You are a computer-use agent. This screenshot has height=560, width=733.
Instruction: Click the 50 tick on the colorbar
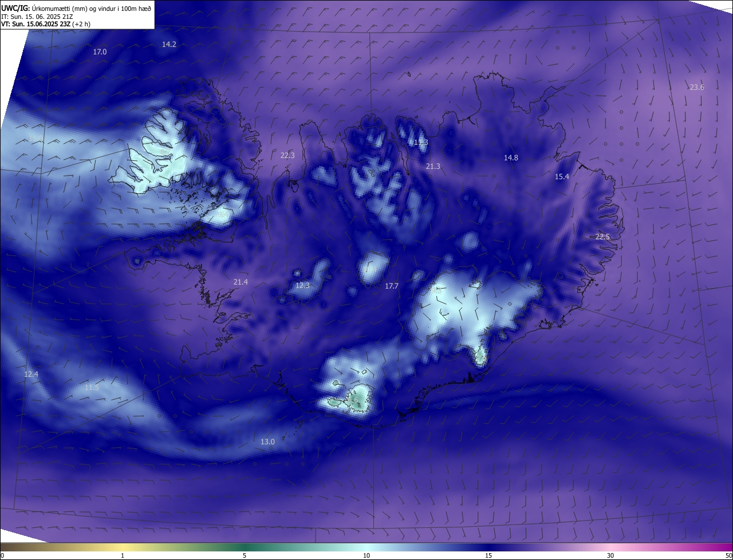pyautogui.click(x=728, y=555)
